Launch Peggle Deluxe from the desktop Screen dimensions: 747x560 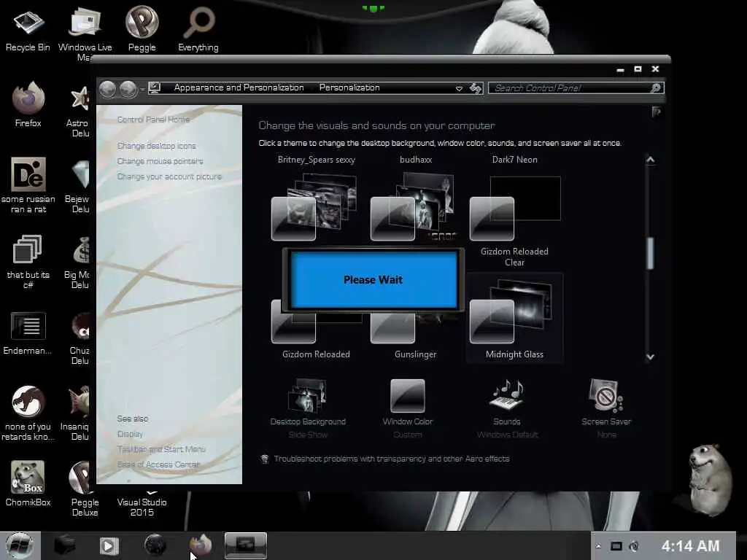85,489
